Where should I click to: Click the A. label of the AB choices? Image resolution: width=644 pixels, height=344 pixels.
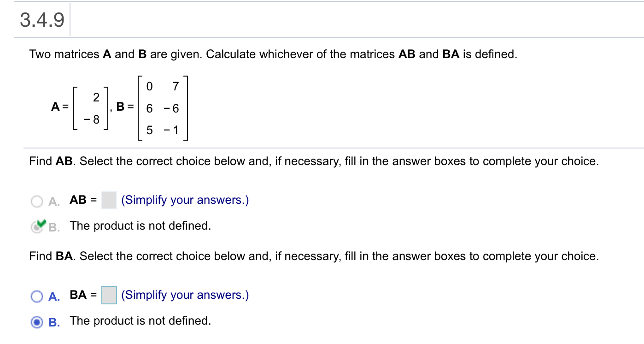click(53, 200)
